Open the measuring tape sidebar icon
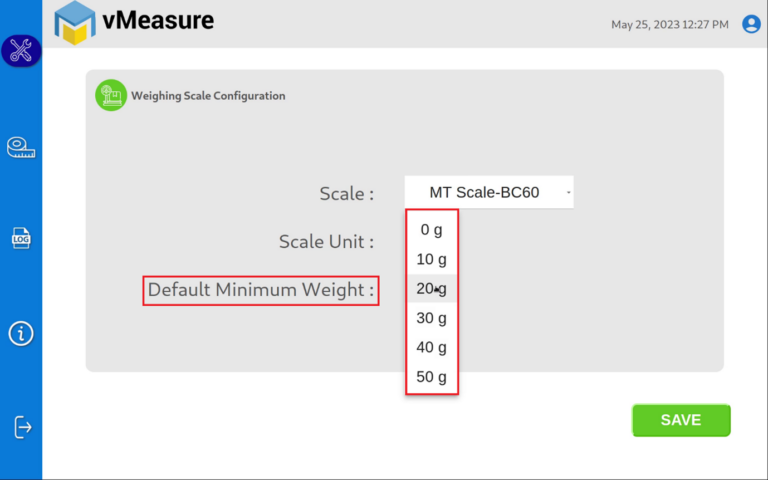Viewport: 768px width, 480px height. [x=21, y=148]
